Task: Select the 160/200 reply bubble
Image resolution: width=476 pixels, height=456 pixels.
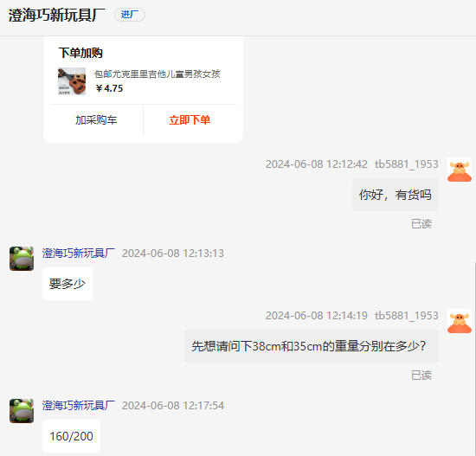Action: coord(71,436)
